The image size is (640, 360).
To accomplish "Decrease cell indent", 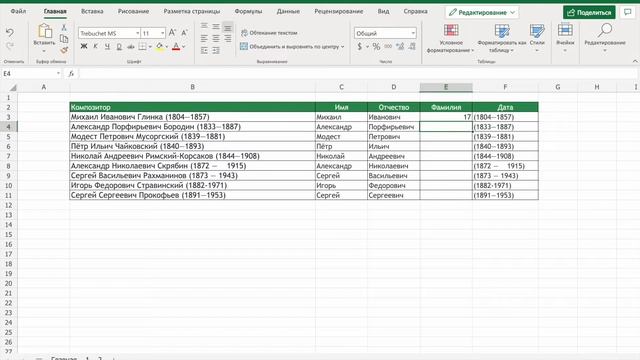I will [204, 51].
